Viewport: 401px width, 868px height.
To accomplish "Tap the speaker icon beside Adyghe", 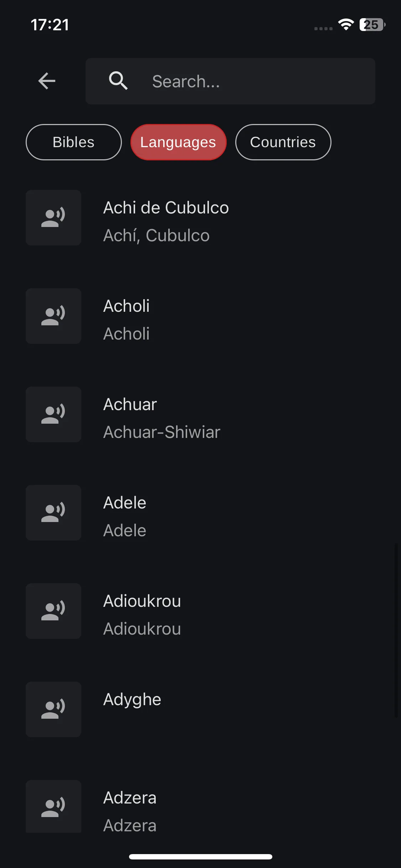I will click(x=53, y=709).
